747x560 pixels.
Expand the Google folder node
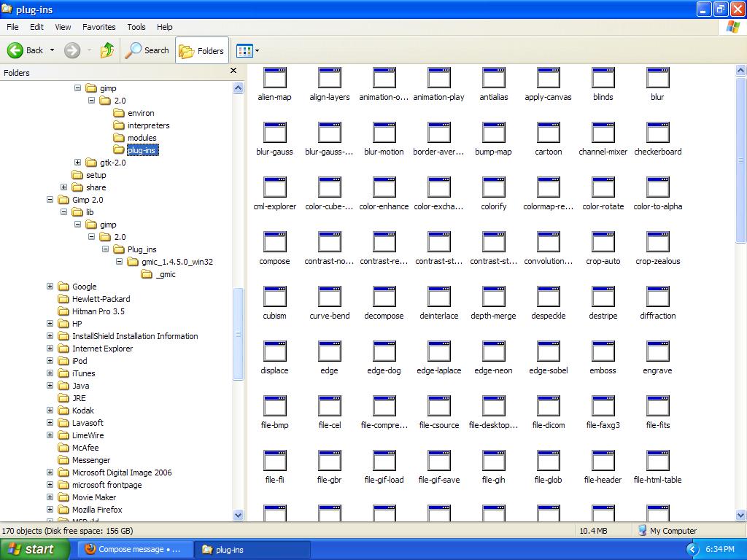coord(50,286)
